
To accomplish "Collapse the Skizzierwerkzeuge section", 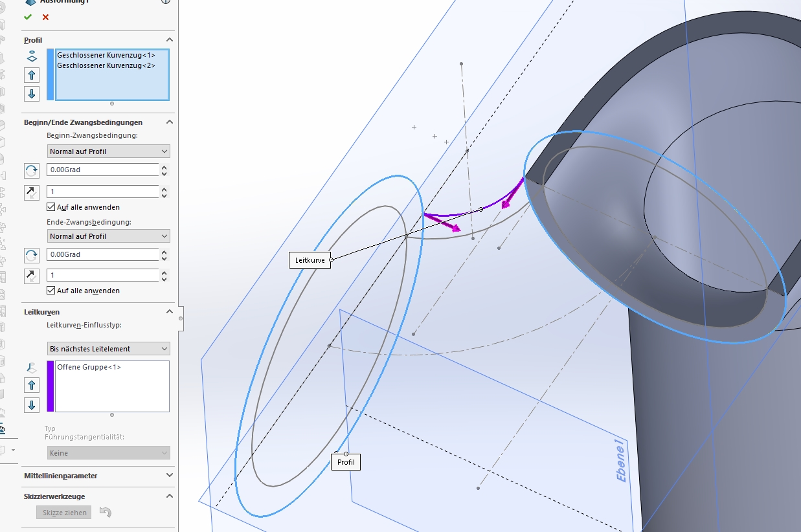I will pos(170,496).
